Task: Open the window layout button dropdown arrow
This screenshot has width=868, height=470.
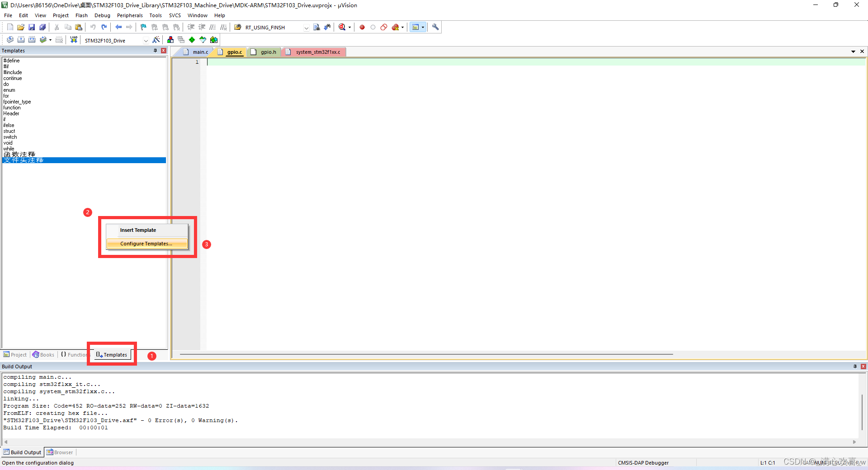Action: [x=423, y=27]
